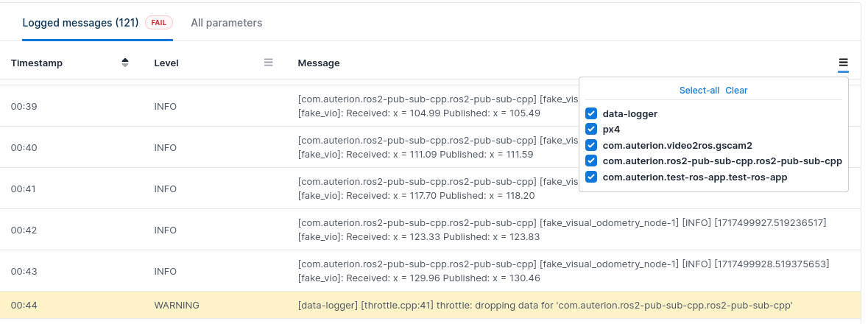Screen dimensions: 868x324
Task: Click the Clear filter link
Action: tap(736, 90)
